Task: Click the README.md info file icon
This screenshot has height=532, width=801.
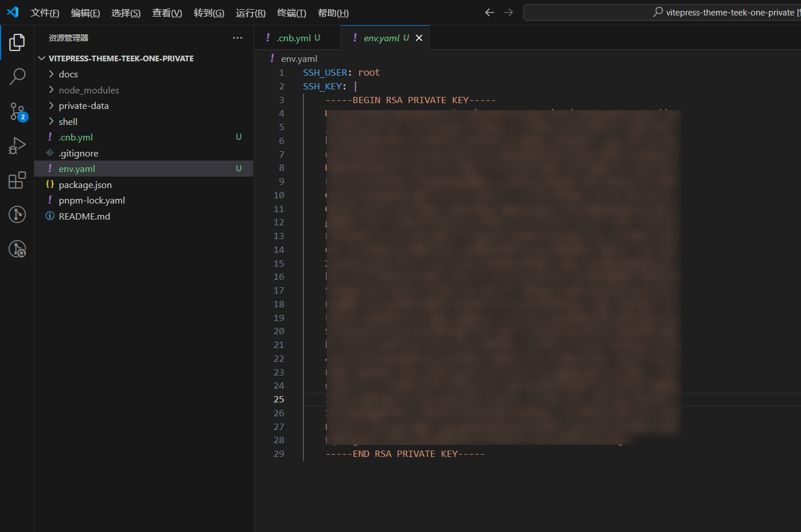Action: point(50,216)
